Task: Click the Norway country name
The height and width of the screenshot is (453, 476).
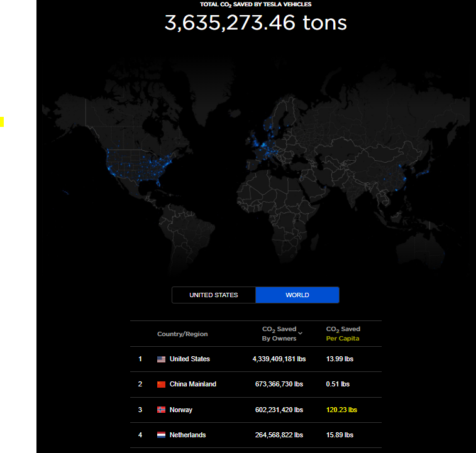Action: pos(181,410)
